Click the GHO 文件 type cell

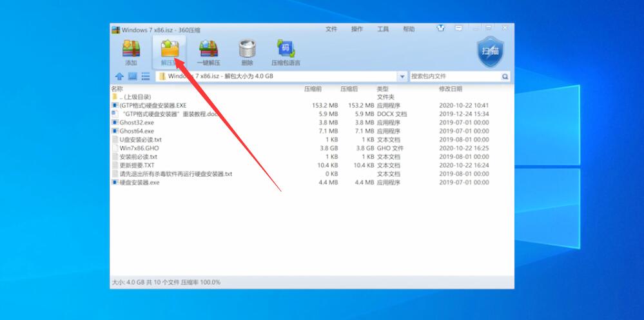[x=390, y=148]
